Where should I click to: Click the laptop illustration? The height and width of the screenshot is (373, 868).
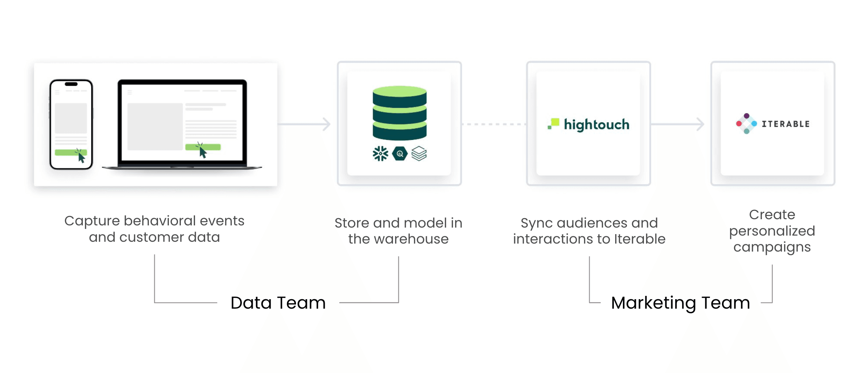coord(182,124)
